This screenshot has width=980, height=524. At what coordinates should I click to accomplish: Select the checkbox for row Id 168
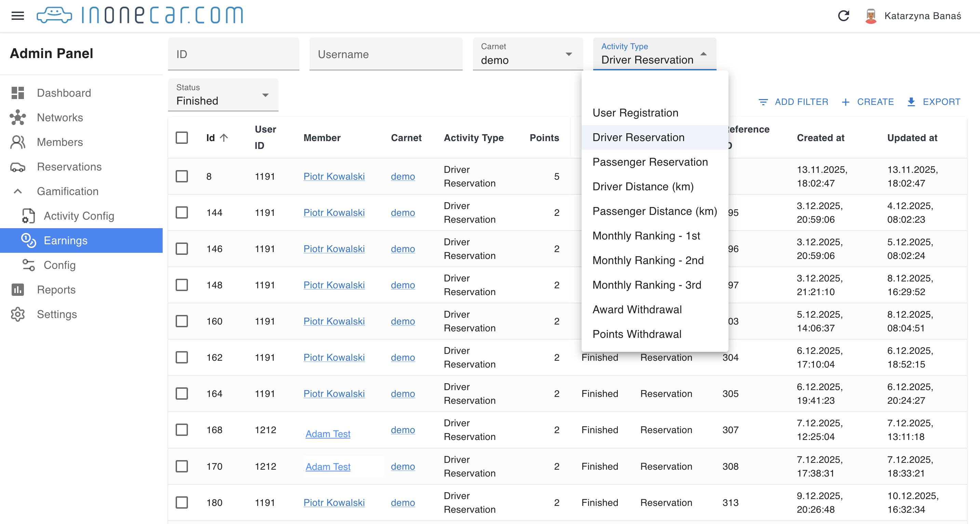[181, 430]
